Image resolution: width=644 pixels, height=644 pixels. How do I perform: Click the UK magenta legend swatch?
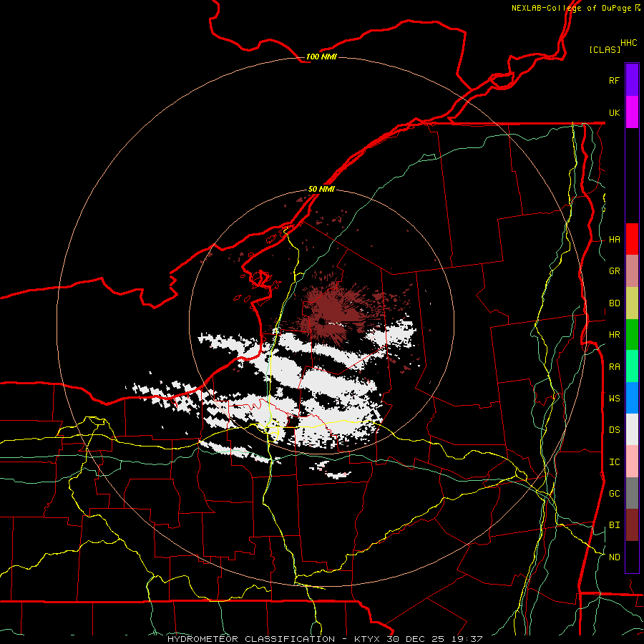coord(632,112)
